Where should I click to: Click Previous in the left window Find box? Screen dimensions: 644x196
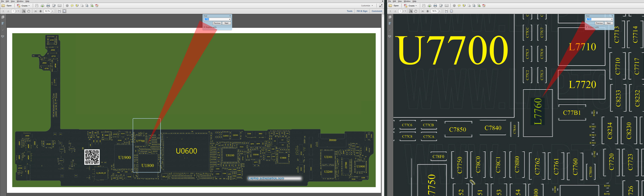[x=217, y=23]
